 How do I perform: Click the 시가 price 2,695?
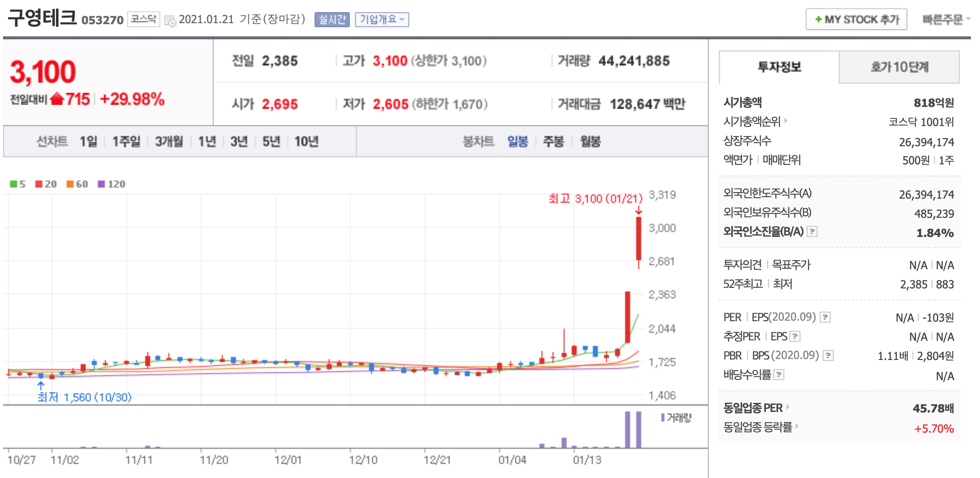tap(280, 104)
